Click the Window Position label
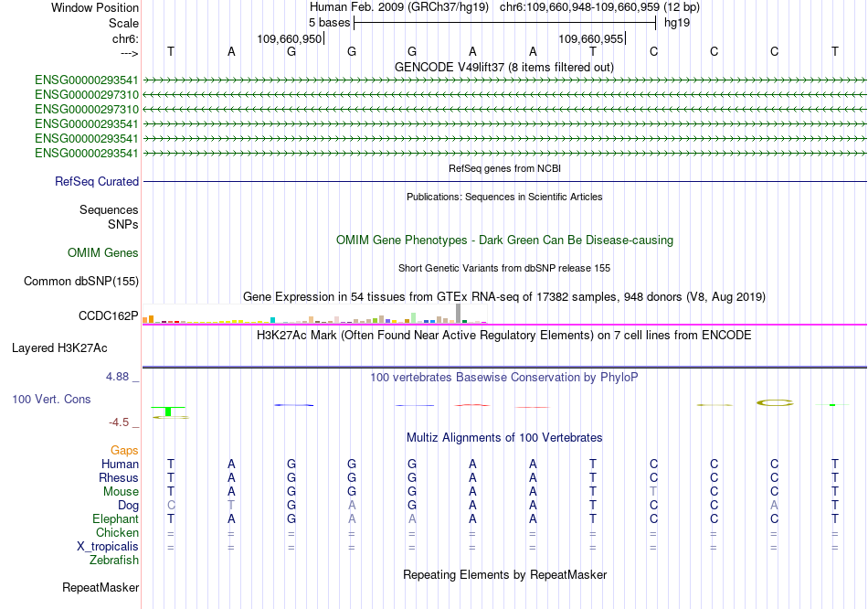The height and width of the screenshot is (609, 868). [95, 7]
